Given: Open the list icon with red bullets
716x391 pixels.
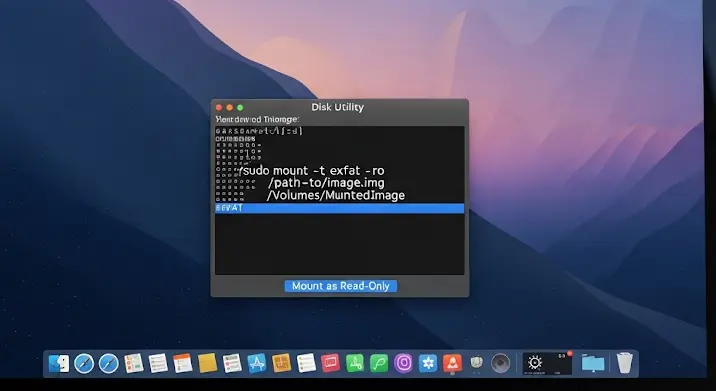Looking at the screenshot, I should (x=232, y=364).
